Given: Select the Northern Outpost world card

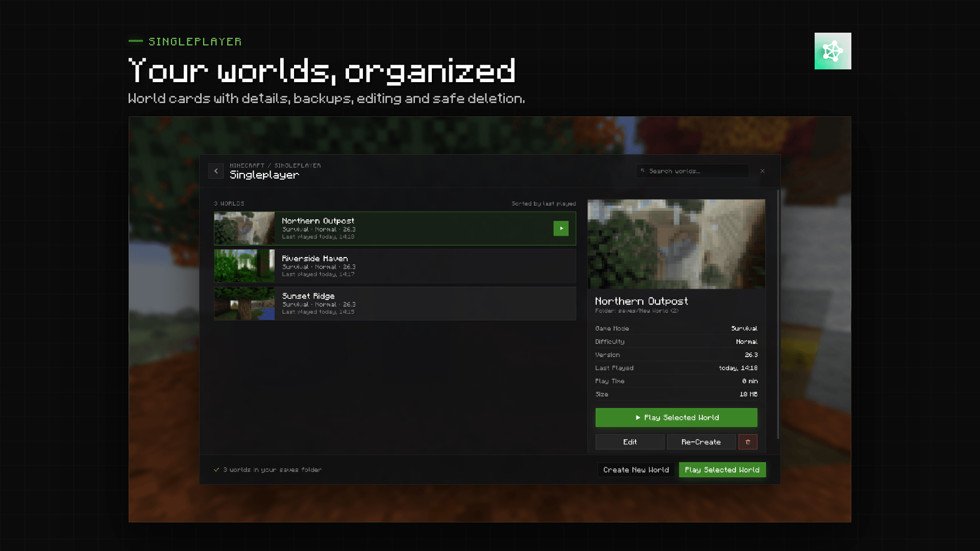Looking at the screenshot, I should pos(395,229).
